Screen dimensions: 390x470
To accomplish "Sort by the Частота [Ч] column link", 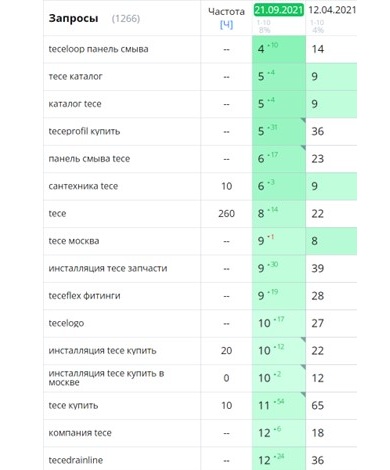I will pyautogui.click(x=226, y=25).
